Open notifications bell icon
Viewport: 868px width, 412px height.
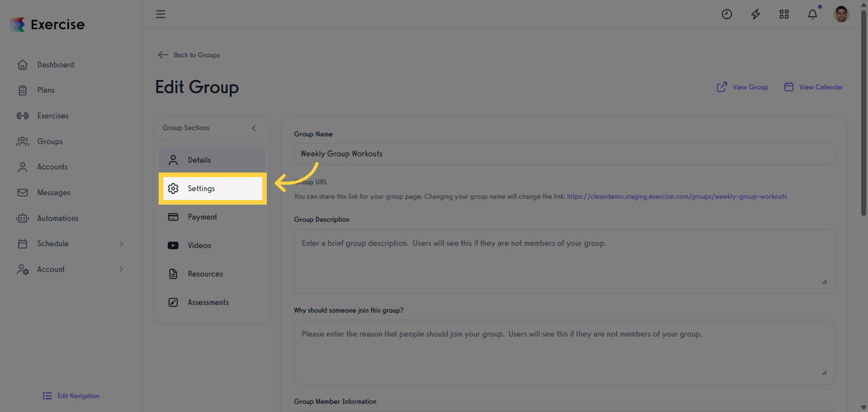point(813,14)
